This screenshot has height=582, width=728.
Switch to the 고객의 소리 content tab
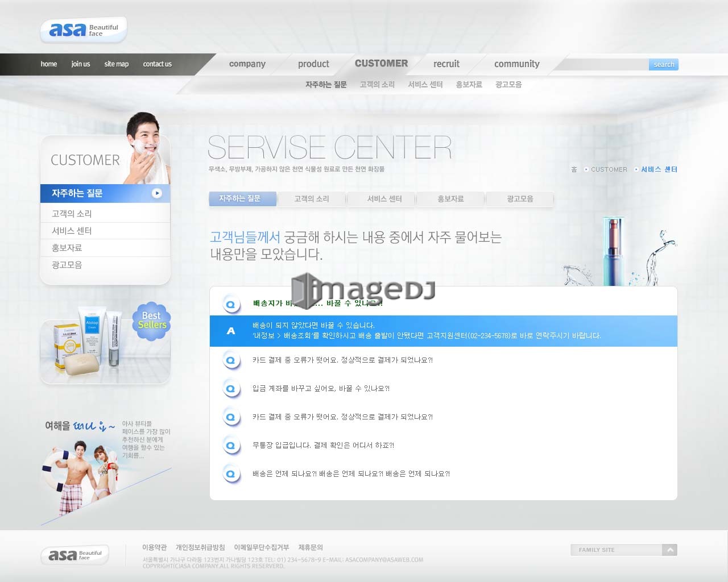[x=312, y=199]
